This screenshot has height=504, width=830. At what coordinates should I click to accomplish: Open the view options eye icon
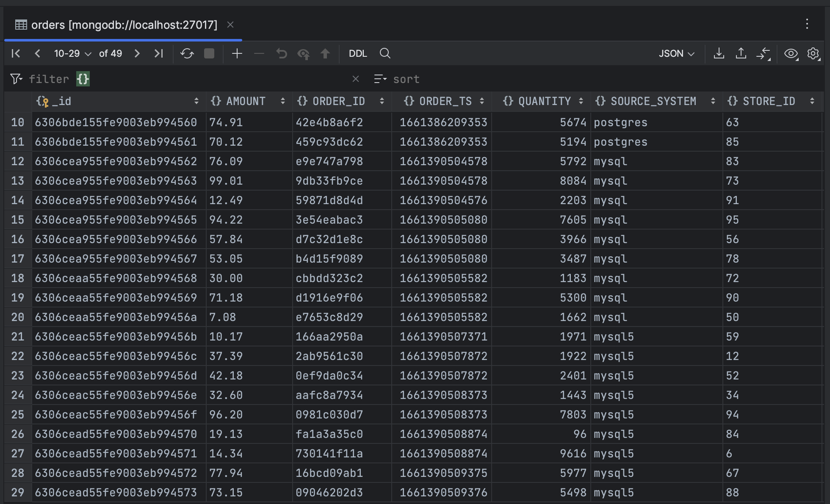coord(791,53)
